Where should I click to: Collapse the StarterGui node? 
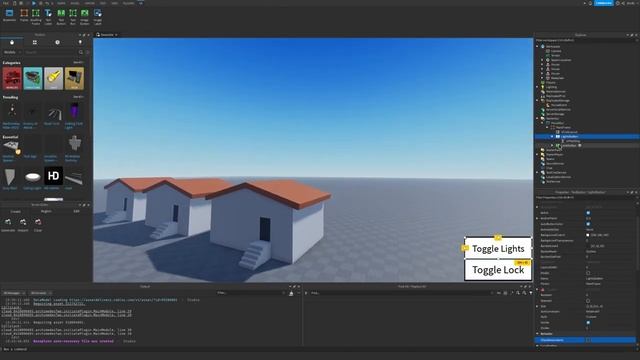(x=538, y=118)
